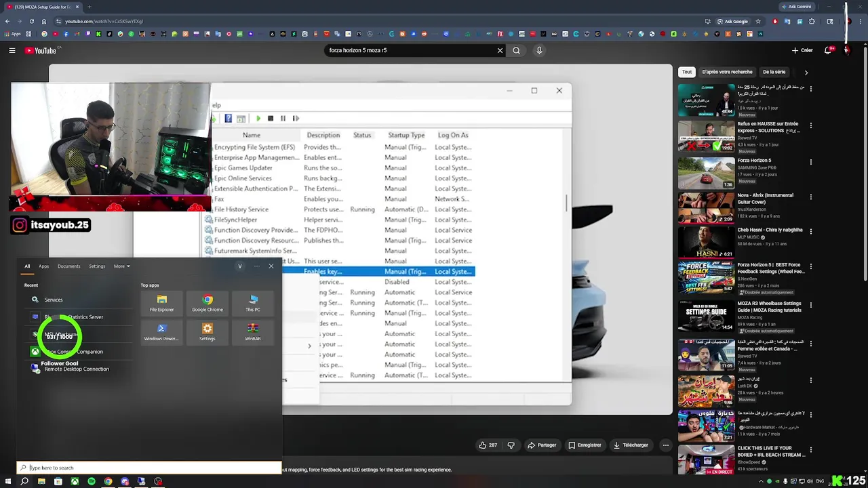
Task: Click the Windows Start button
Action: tap(8, 482)
